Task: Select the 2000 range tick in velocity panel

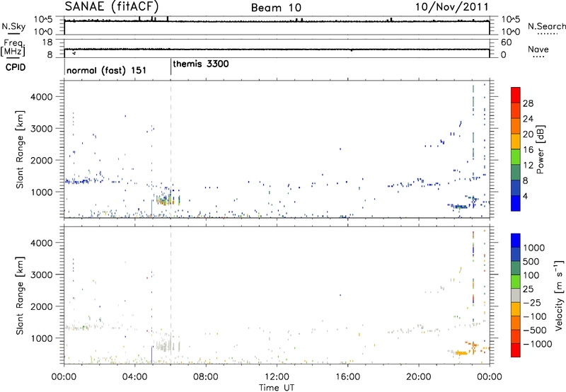Action: pyautogui.click(x=41, y=306)
